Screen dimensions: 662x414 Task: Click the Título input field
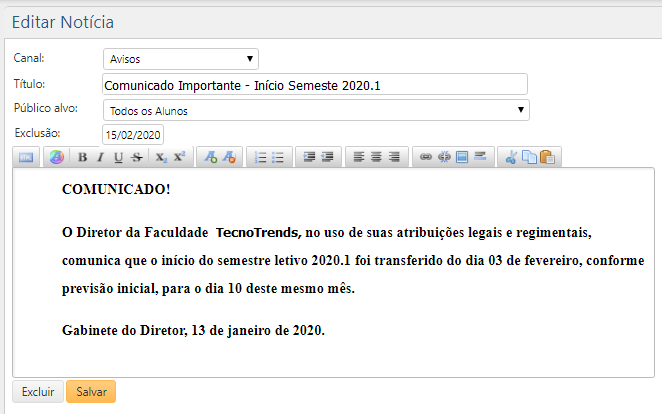point(315,84)
